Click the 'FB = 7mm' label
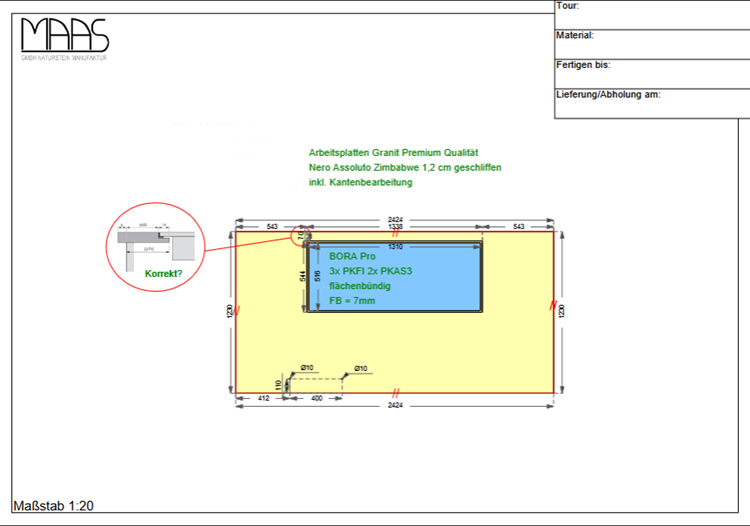This screenshot has width=750, height=526. pos(352,301)
